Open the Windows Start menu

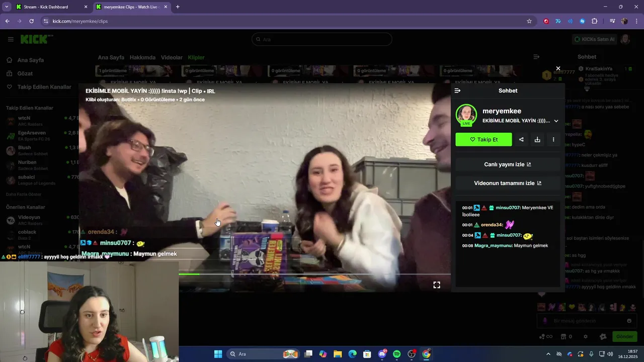click(x=218, y=354)
